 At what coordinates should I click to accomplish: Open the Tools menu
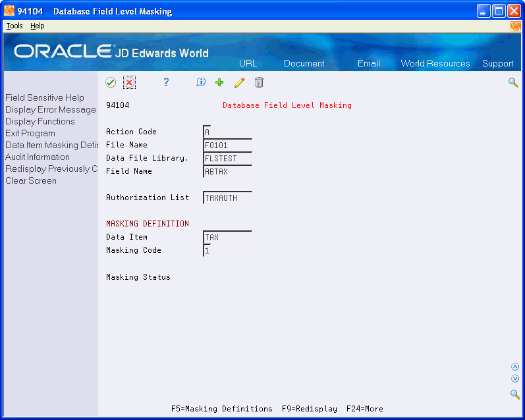(14, 26)
